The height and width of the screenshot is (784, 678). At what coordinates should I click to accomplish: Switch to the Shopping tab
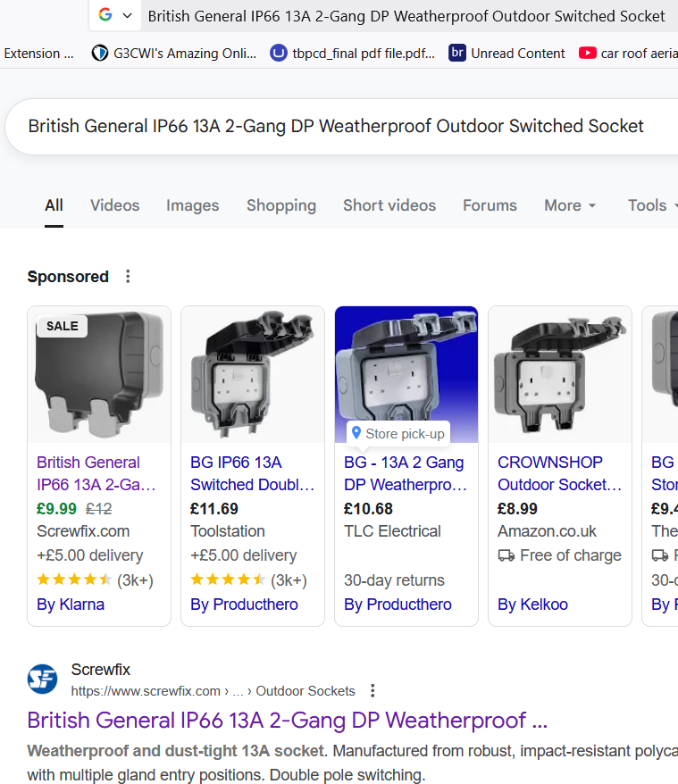[281, 205]
